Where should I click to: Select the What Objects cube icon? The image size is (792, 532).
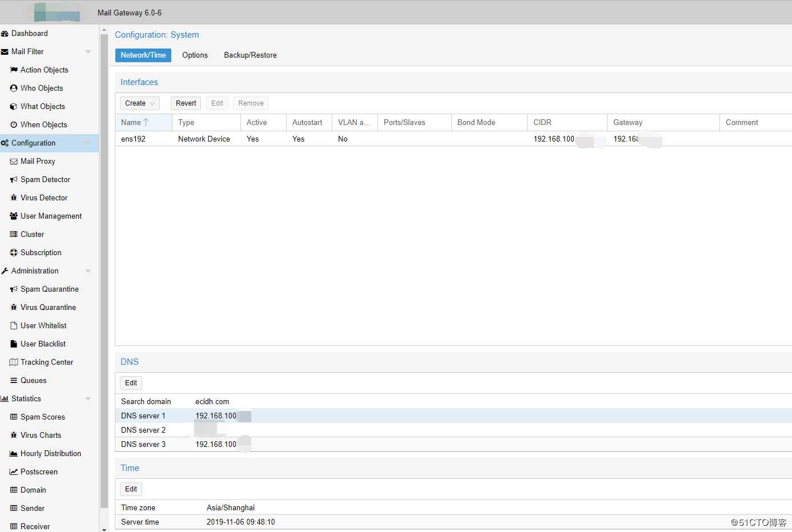[14, 107]
